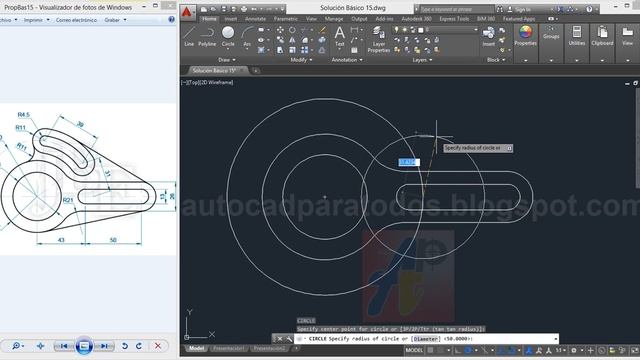Click the Hatch tool in Draw panel
640x360 pixels.
[261, 50]
